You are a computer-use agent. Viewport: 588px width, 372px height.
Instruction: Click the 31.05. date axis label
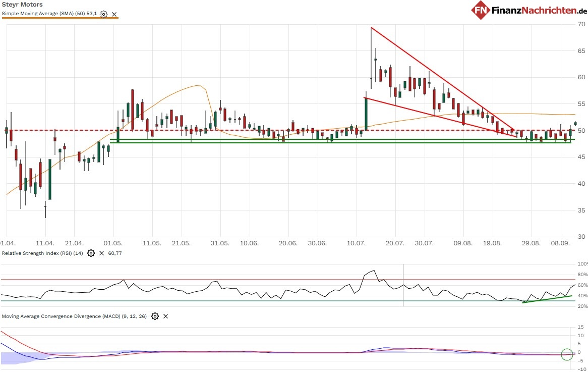pos(220,243)
